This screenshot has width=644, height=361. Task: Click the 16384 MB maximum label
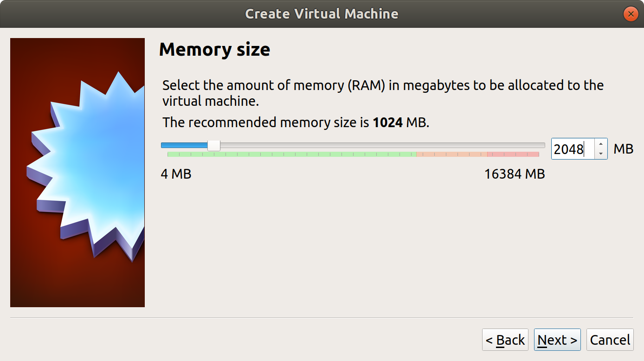click(514, 174)
